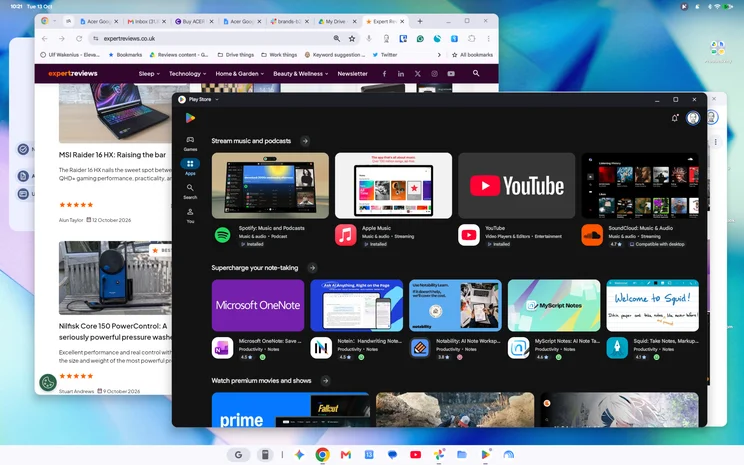Open the X social icon on Expert Reviews
Image resolution: width=744 pixels, height=465 pixels.
click(x=418, y=74)
